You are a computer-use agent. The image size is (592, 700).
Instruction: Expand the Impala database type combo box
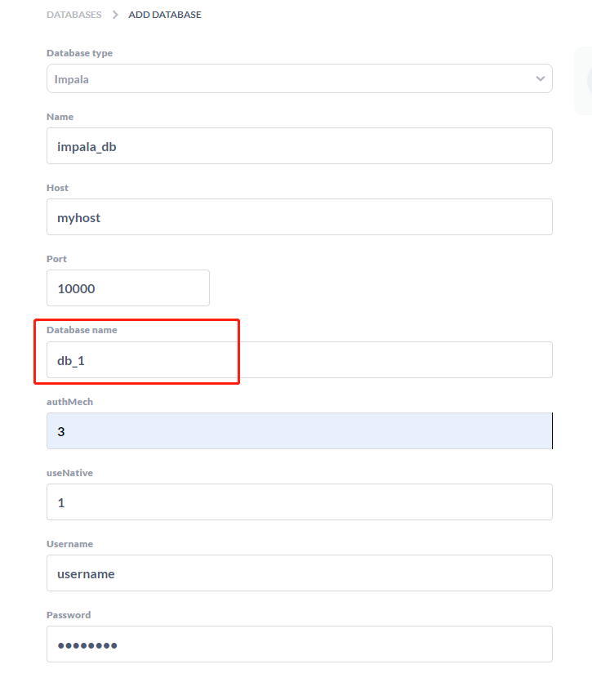299,78
